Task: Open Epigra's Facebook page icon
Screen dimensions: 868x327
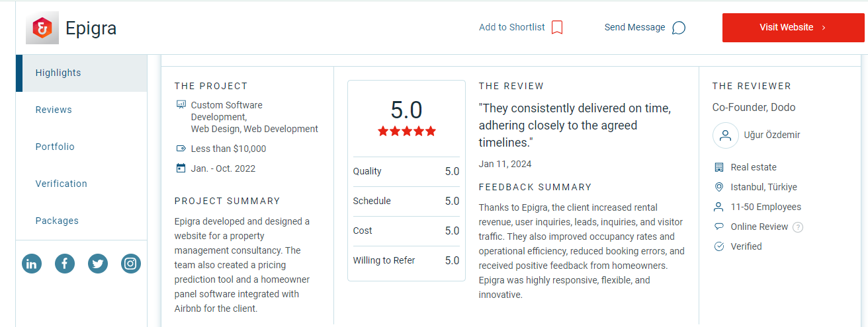Action: pos(65,264)
